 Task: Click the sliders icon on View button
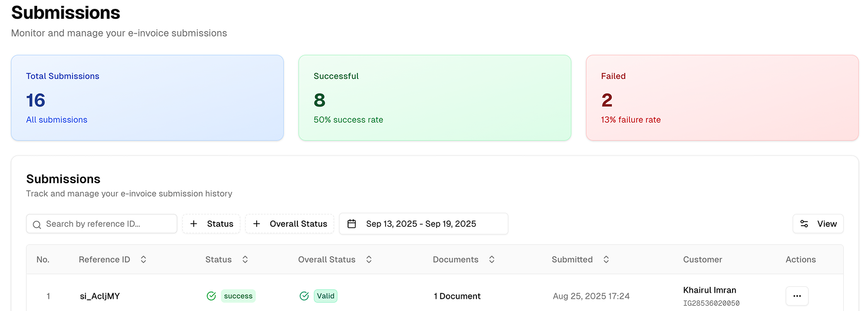(x=804, y=224)
